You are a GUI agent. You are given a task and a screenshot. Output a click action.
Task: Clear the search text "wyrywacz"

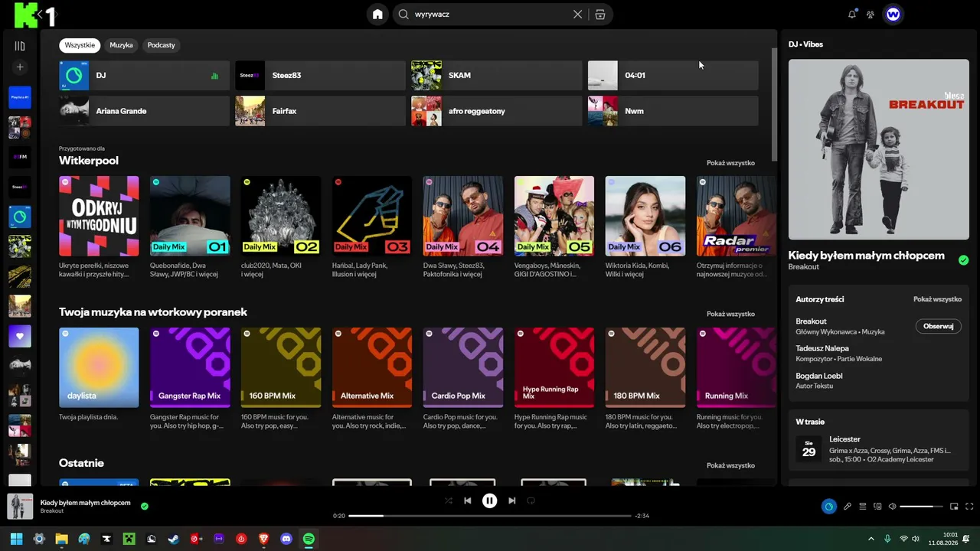pyautogui.click(x=578, y=14)
